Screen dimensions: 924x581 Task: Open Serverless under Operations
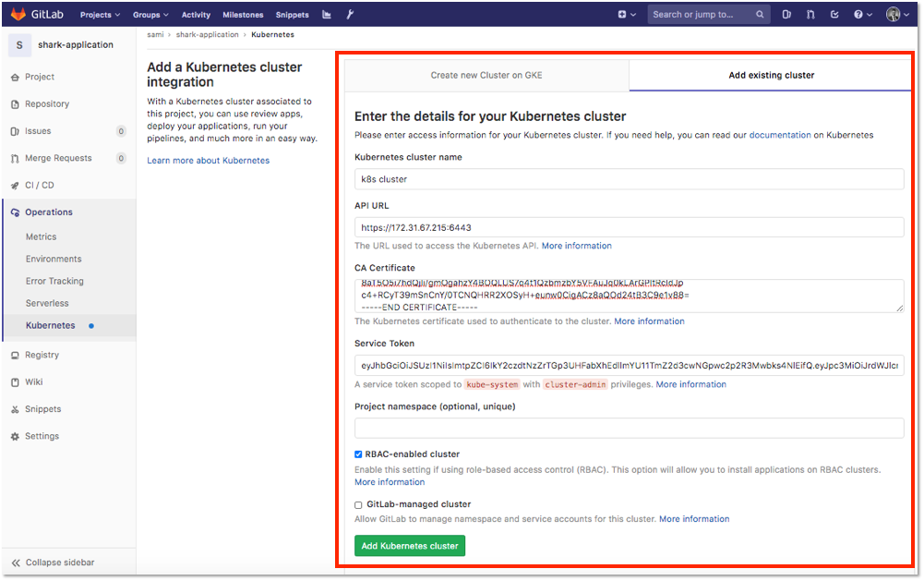(47, 304)
